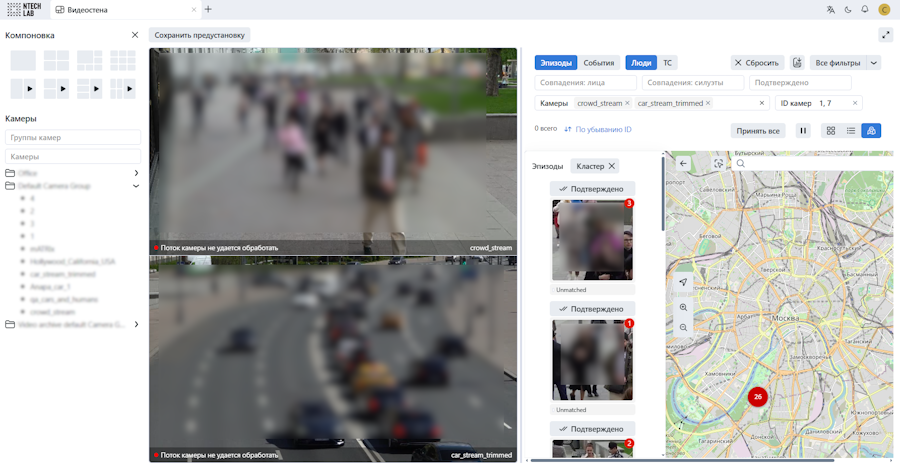Click Сохранить предустановку button
This screenshot has height=466, width=900.
[199, 35]
